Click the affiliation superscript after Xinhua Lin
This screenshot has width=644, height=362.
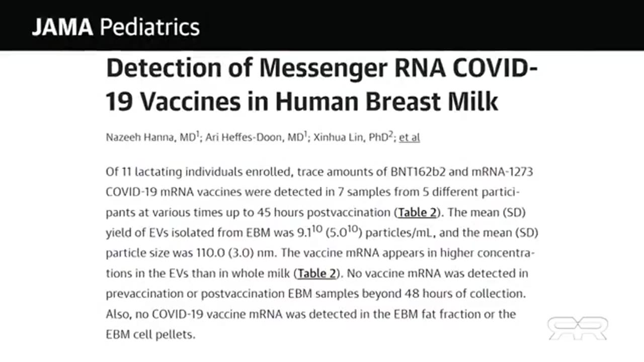[x=390, y=134]
